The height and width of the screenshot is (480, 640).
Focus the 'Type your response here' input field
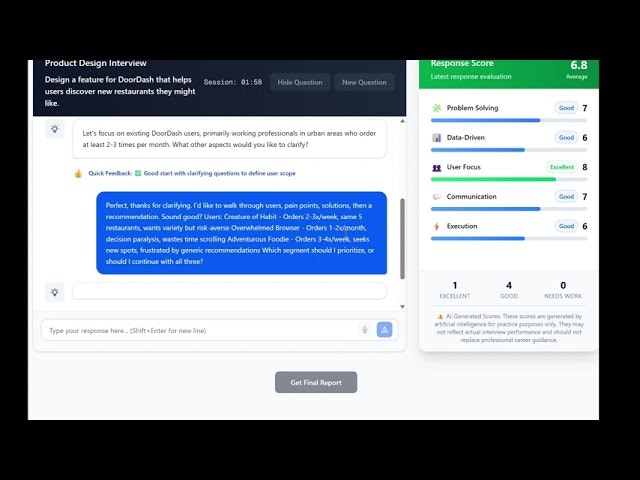click(220, 330)
